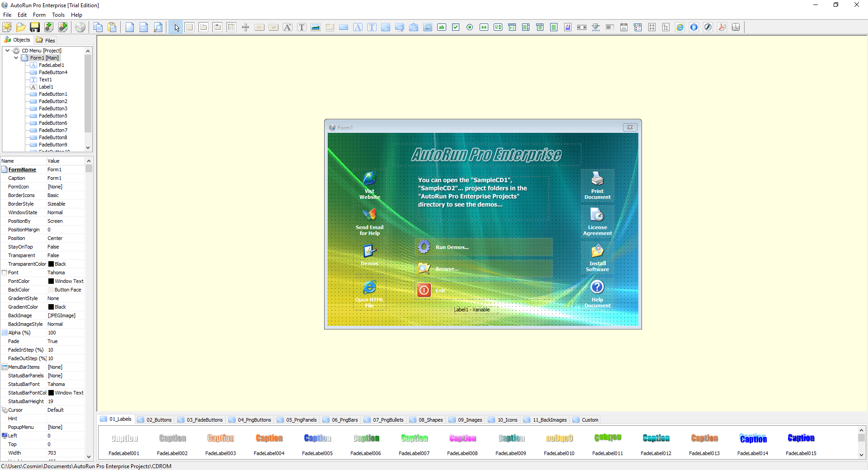This screenshot has height=470, width=868.
Task: Choose the Edit box (ab) component tool
Action: (x=442, y=27)
